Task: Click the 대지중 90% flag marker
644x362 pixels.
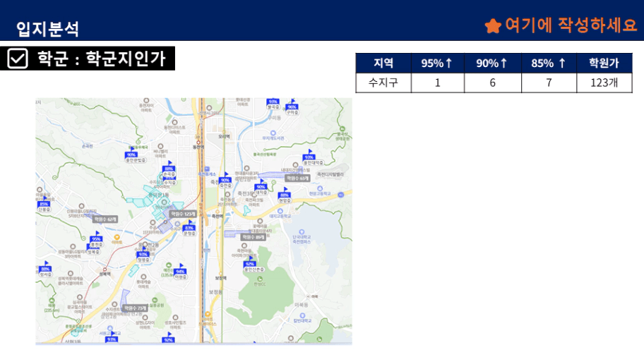Action: coord(261,188)
